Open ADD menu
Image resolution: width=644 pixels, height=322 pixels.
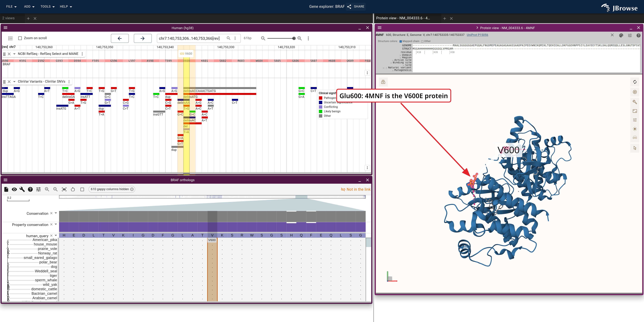click(x=29, y=6)
